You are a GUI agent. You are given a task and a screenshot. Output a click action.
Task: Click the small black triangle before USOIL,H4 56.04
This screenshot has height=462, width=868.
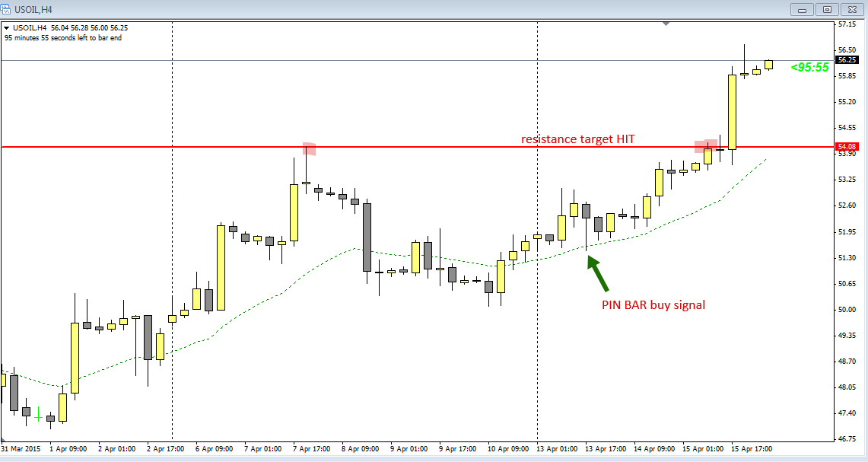coord(7,27)
